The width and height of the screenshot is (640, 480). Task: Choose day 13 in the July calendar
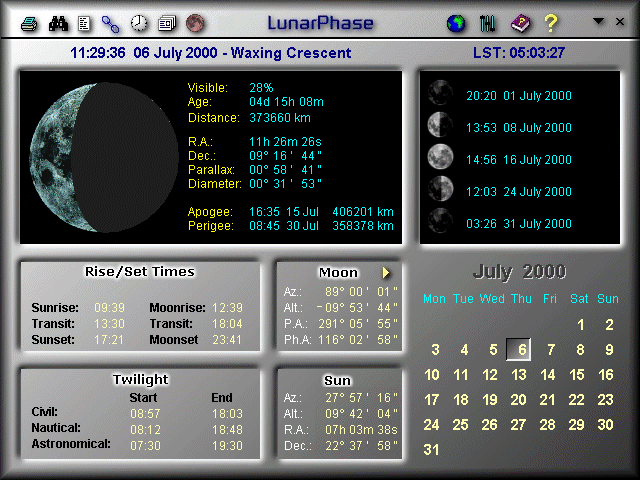point(519,375)
